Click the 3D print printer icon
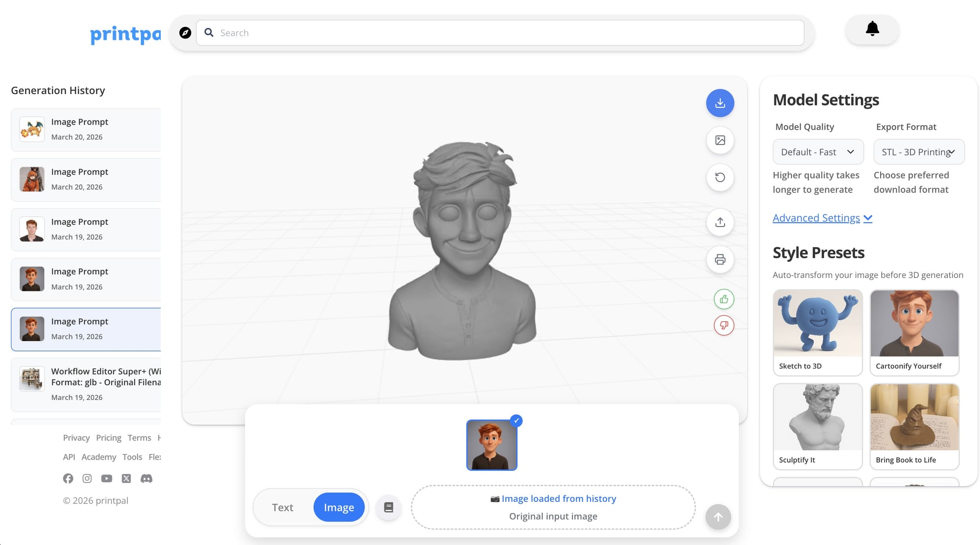 point(720,260)
